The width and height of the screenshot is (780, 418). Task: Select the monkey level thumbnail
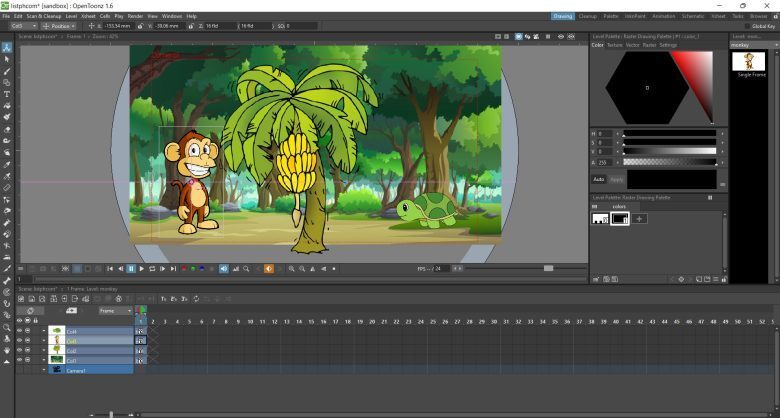[748, 61]
